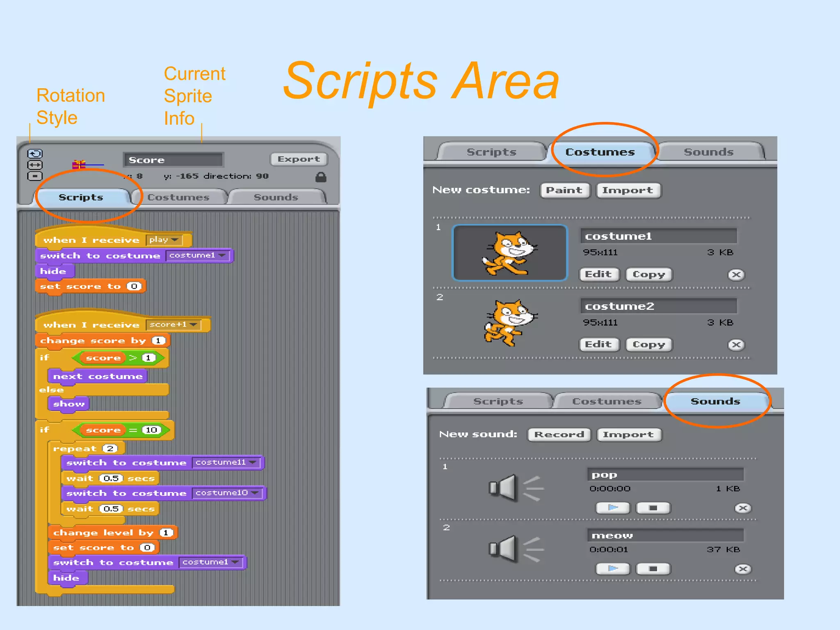
Task: Stop the meow sound
Action: [653, 568]
